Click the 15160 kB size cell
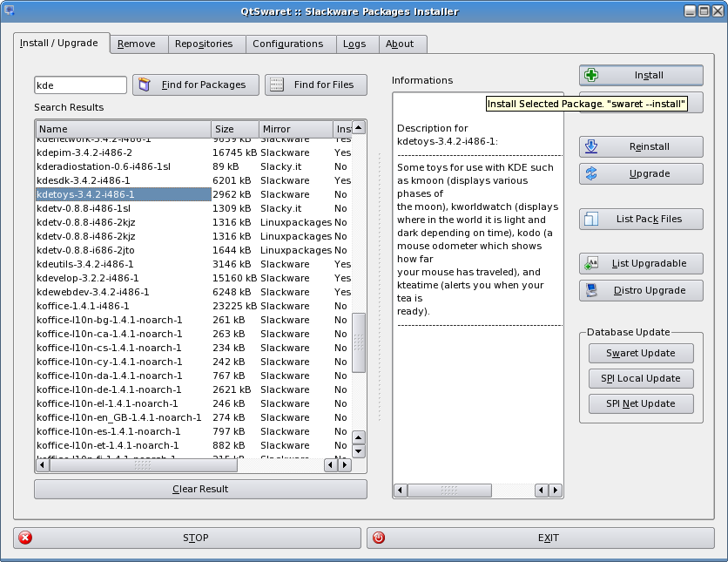The image size is (728, 562). 234,278
